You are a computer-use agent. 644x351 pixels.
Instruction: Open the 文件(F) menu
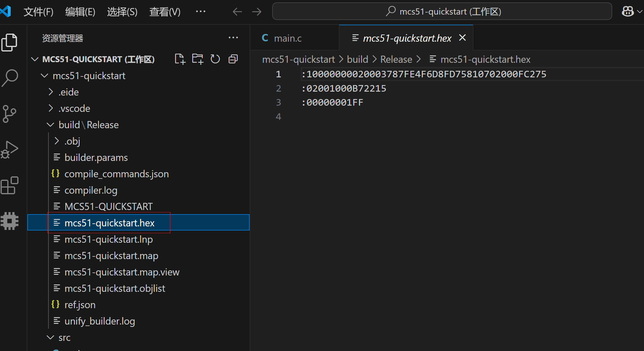pyautogui.click(x=38, y=12)
